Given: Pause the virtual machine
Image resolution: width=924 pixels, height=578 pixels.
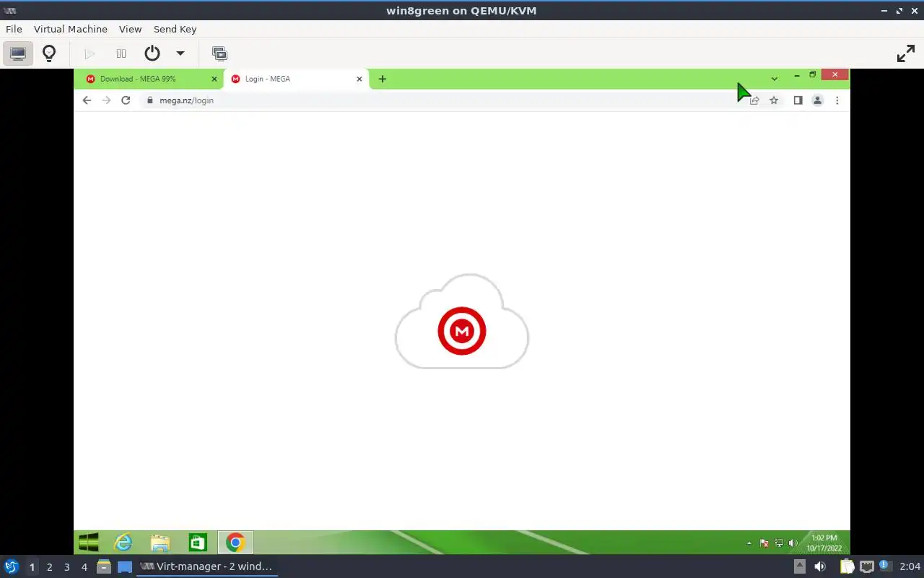Looking at the screenshot, I should pos(121,53).
